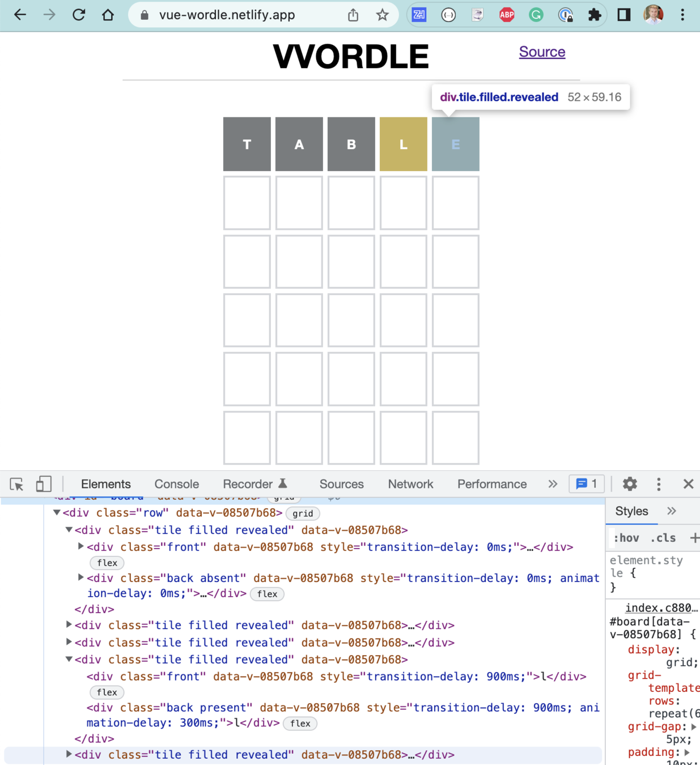Select the back present div line
This screenshot has height=765, width=700.
343,715
